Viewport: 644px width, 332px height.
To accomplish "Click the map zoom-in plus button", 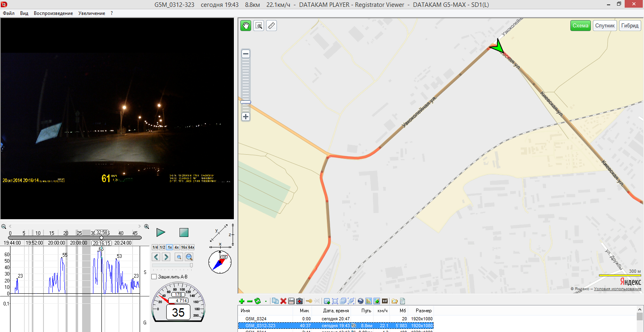I will [246, 117].
